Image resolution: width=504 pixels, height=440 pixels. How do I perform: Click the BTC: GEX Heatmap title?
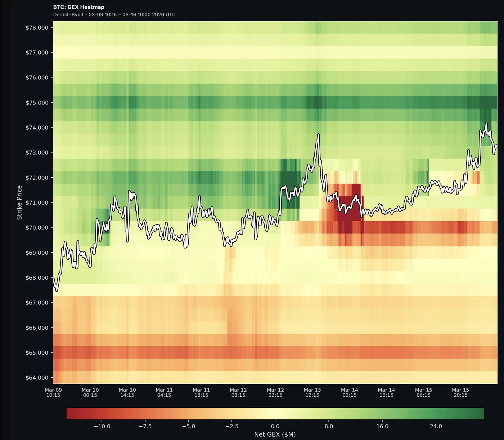78,7
